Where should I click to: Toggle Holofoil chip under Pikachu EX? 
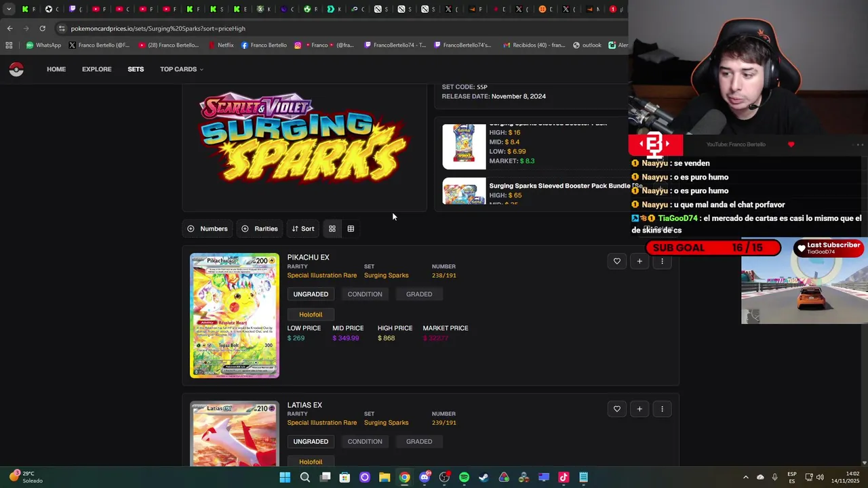tap(311, 314)
